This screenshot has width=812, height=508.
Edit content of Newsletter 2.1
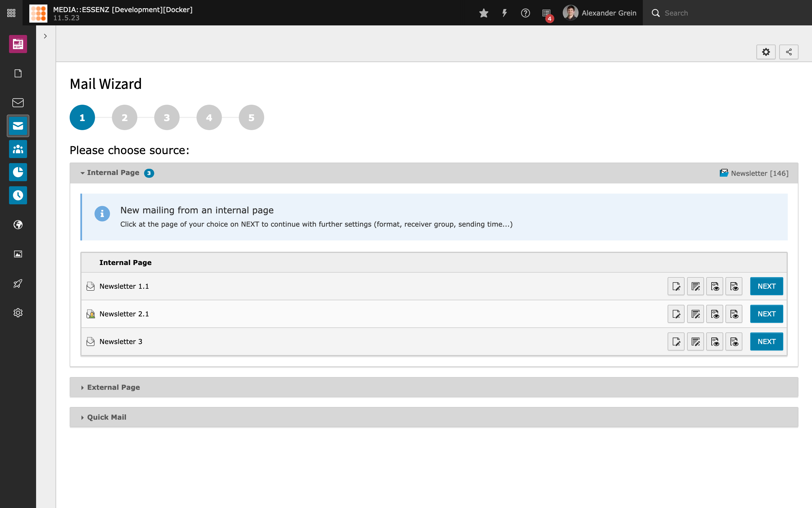pyautogui.click(x=695, y=314)
